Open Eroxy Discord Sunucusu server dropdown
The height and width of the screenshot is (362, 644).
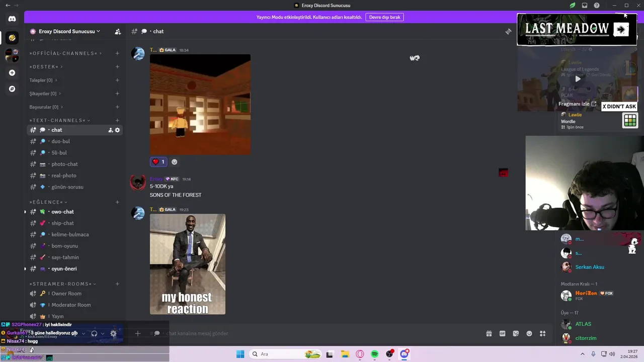(x=69, y=31)
